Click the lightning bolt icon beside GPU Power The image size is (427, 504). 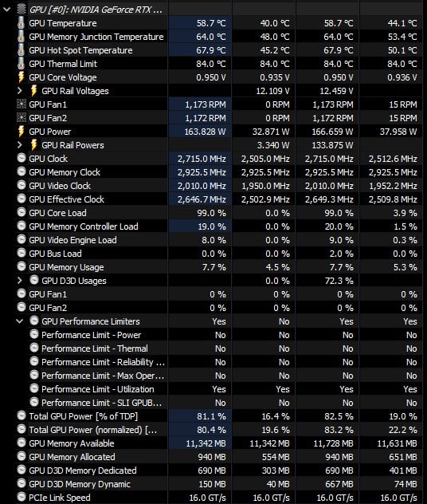21,132
